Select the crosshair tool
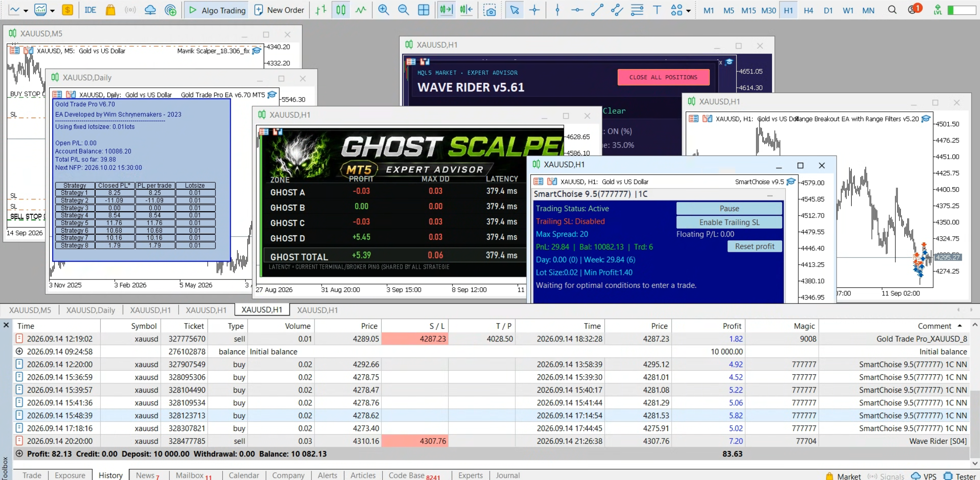Image resolution: width=980 pixels, height=480 pixels. click(x=535, y=10)
